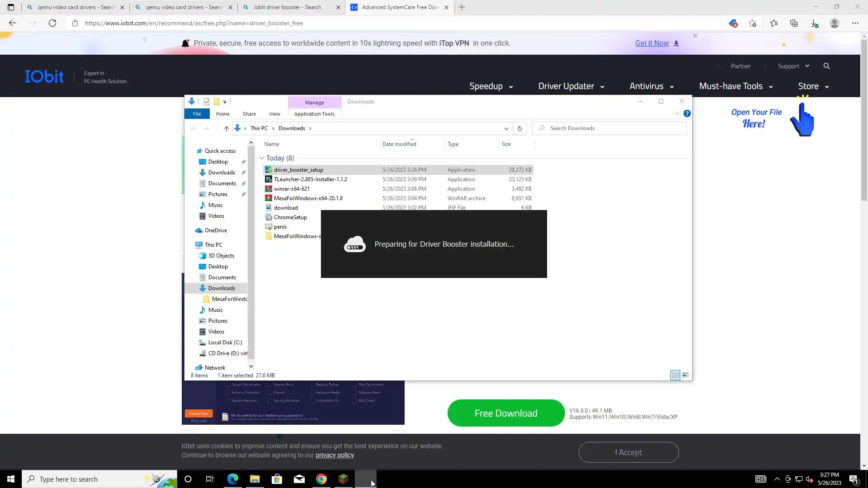Image resolution: width=868 pixels, height=488 pixels.
Task: Open File Explorer help icon
Action: (687, 113)
